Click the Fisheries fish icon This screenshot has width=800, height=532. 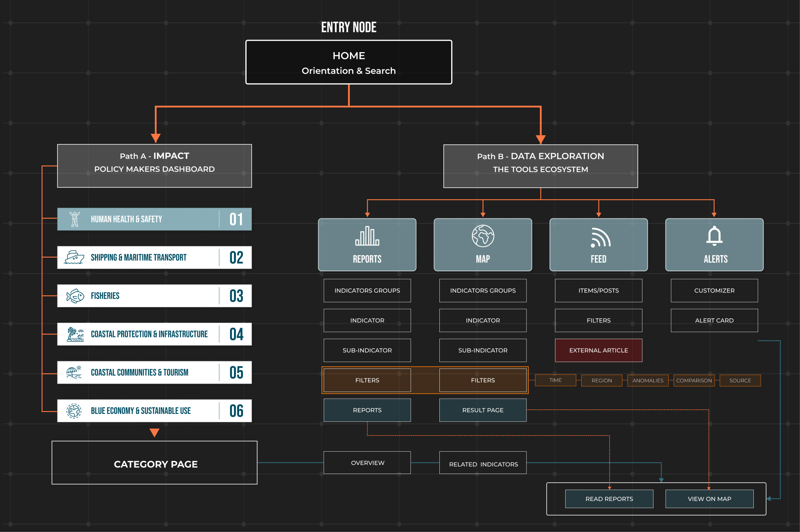pos(75,296)
